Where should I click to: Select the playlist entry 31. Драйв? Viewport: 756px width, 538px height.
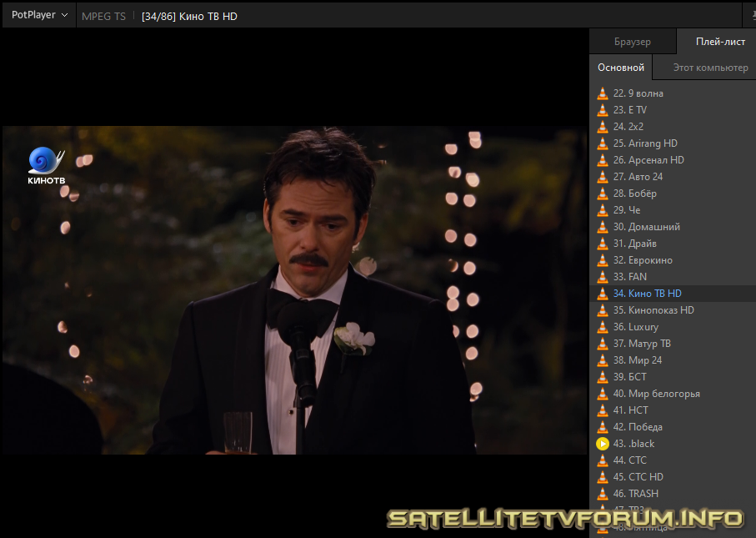tap(673, 244)
